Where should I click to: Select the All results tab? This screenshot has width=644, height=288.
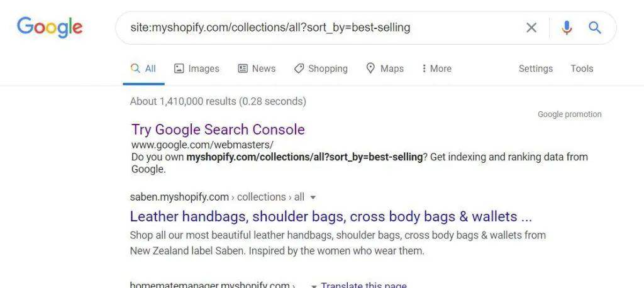tap(143, 69)
